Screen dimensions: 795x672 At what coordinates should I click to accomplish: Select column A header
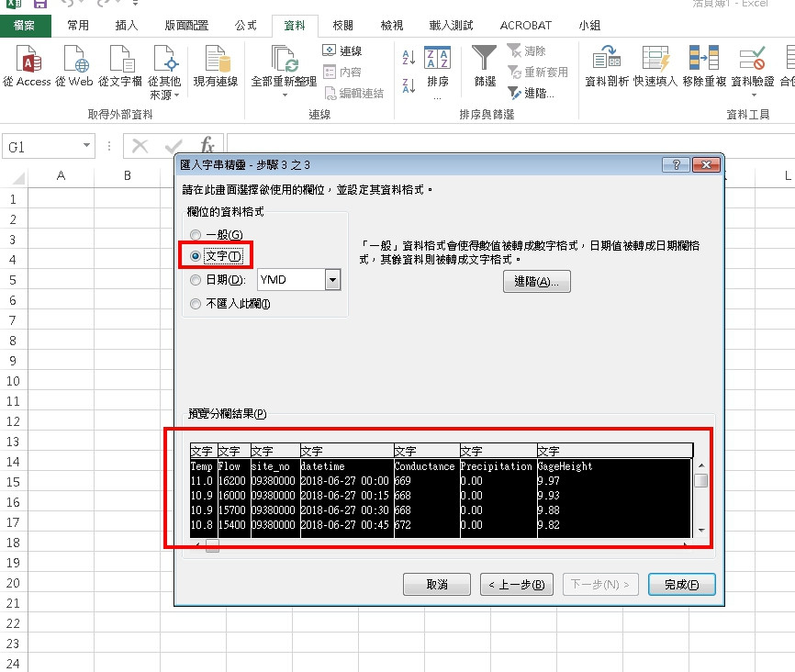[61, 175]
